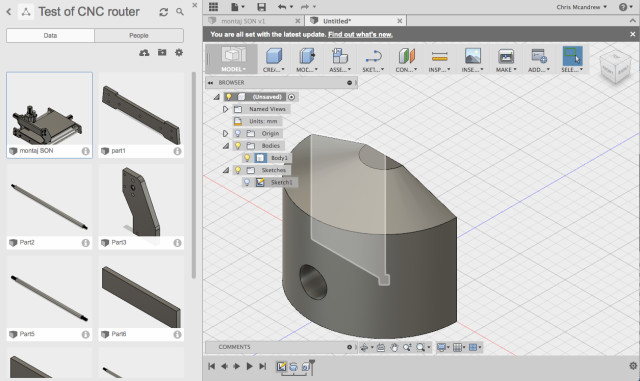Toggle visibility of Unsaved root component
The height and width of the screenshot is (381, 640).
(x=229, y=97)
